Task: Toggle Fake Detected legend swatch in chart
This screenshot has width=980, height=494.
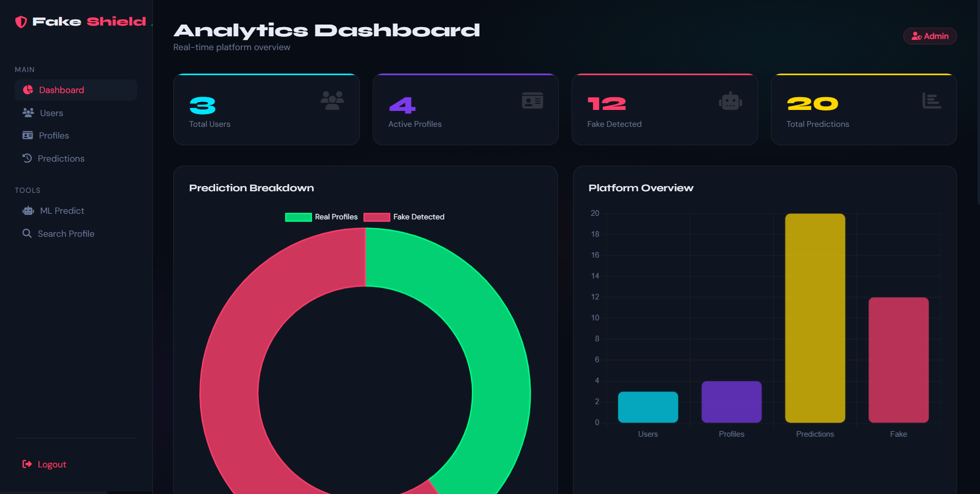Action: (x=377, y=217)
